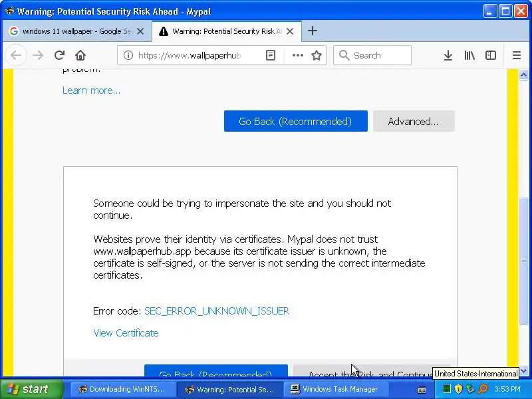
Task: Open the Downloads arrow panel
Action: click(448, 55)
